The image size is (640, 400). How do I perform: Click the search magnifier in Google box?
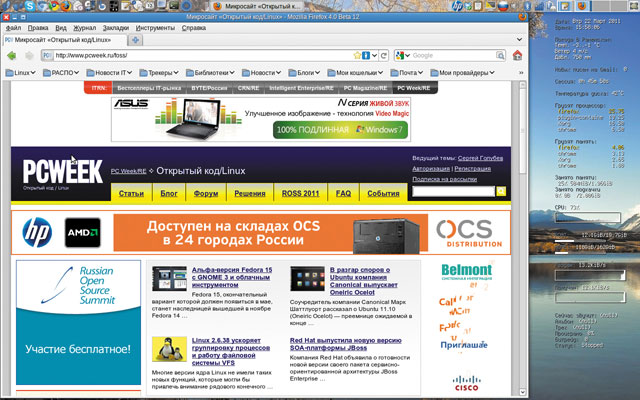[x=500, y=56]
